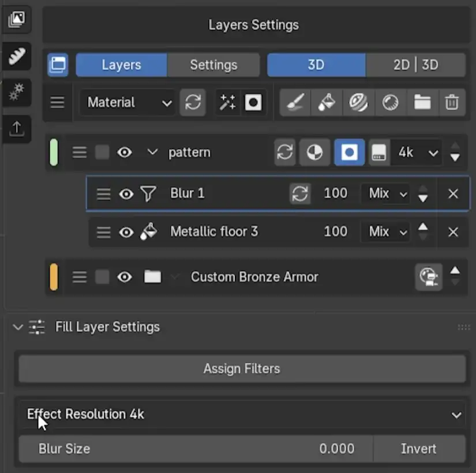Hide the Blur 1 filter layer

(x=126, y=194)
